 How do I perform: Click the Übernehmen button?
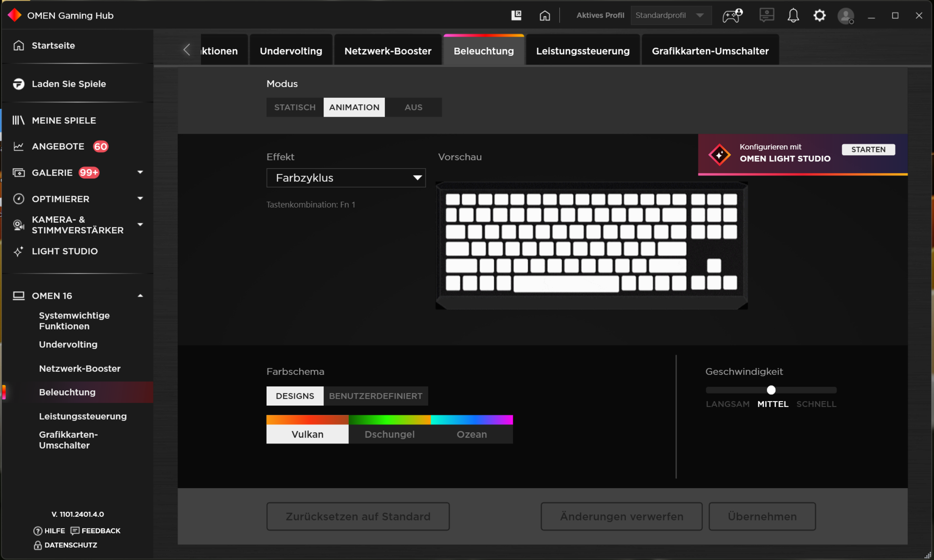click(x=762, y=516)
